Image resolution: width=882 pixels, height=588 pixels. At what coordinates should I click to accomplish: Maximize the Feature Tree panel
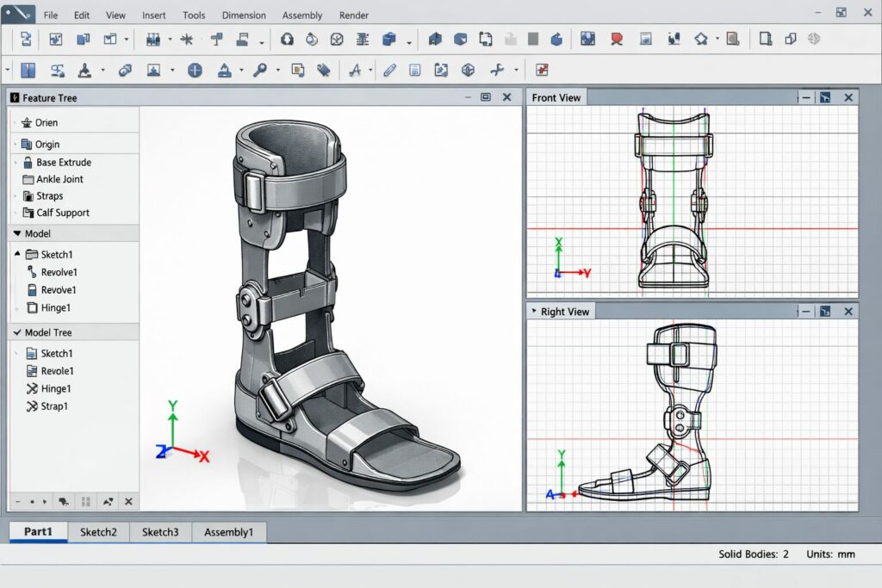tap(485, 97)
